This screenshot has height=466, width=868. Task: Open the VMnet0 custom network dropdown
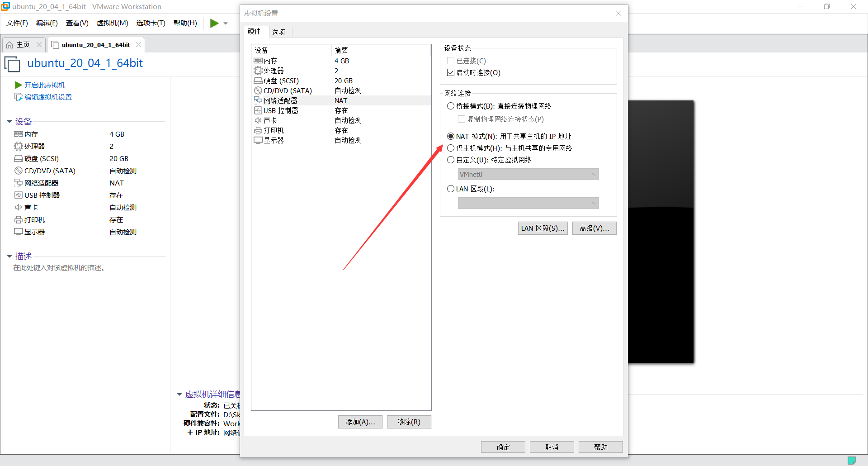[x=594, y=174]
